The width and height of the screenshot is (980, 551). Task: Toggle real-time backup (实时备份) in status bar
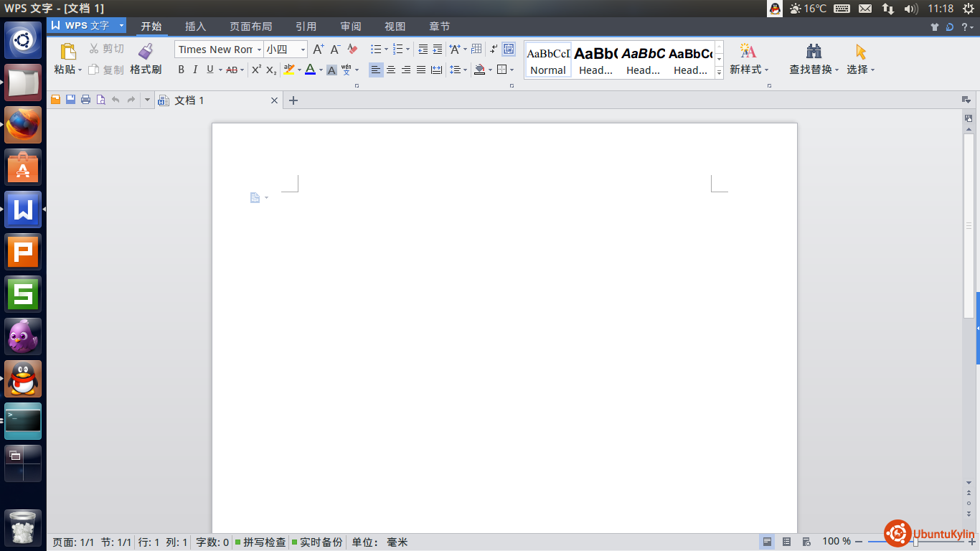[317, 542]
